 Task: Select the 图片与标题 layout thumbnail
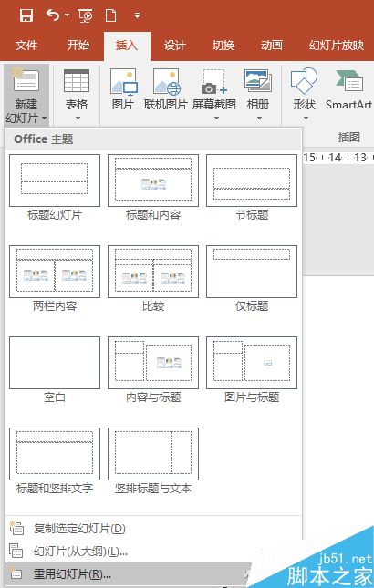(x=252, y=363)
